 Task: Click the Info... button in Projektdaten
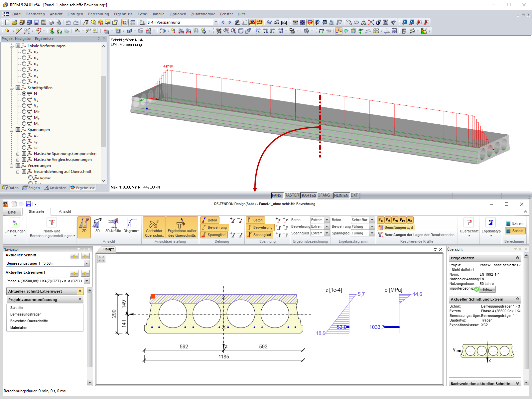[487, 289]
